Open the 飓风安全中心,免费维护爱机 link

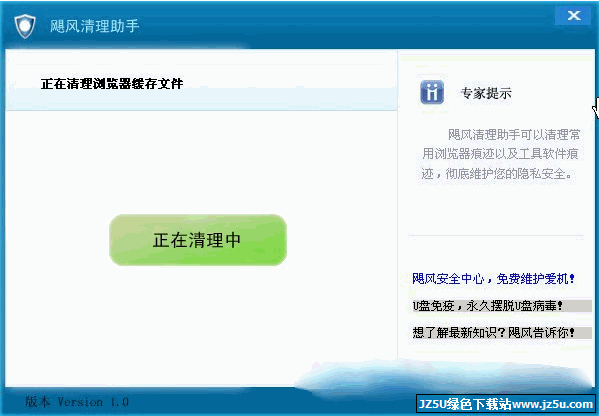click(x=493, y=279)
